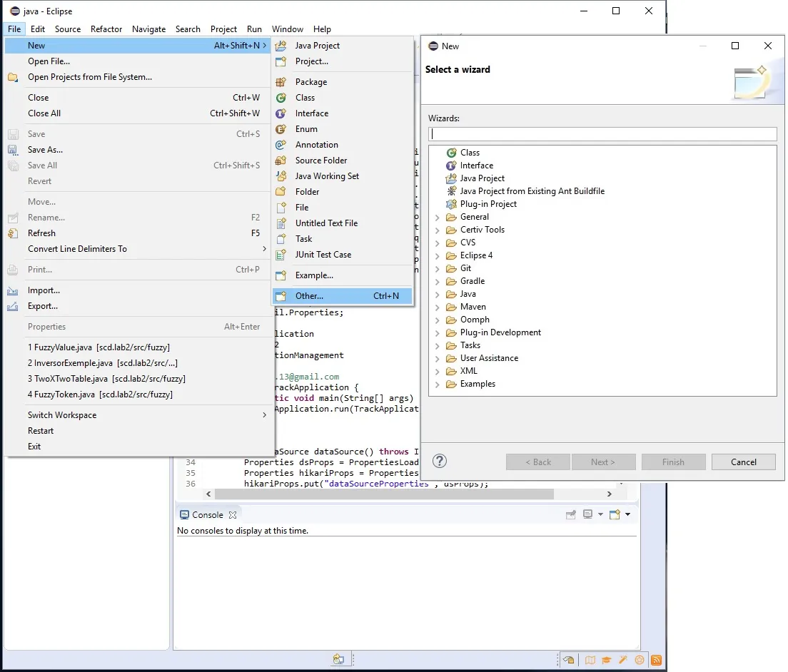Click the Finish button in the New dialog
The height and width of the screenshot is (672, 788).
[x=673, y=462]
